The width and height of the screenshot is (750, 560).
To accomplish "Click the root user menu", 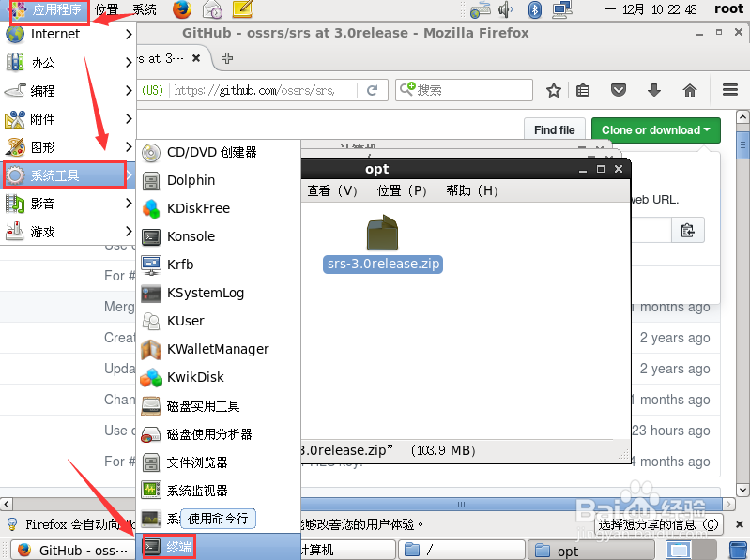I will click(728, 9).
